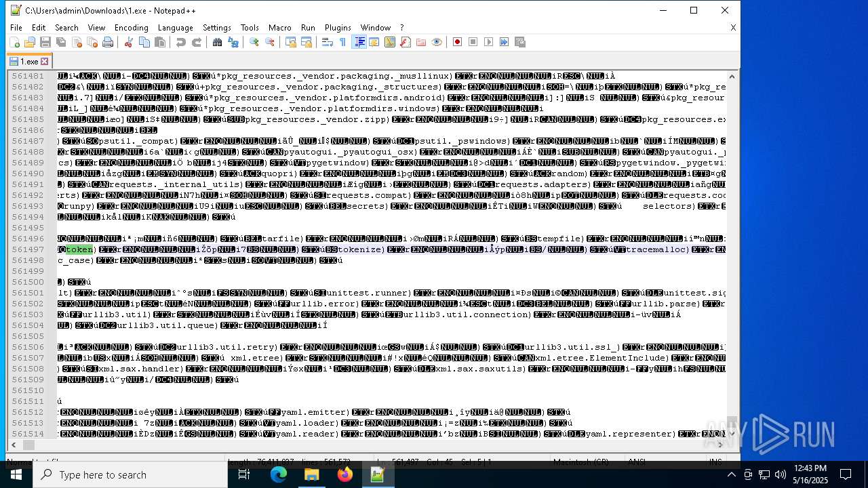
Task: Synchronize horizontal scrolling icon
Action: 306,42
